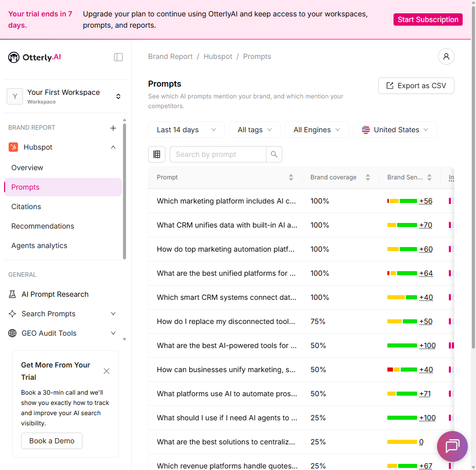Sort table by Prompt column arrows

coord(291,177)
